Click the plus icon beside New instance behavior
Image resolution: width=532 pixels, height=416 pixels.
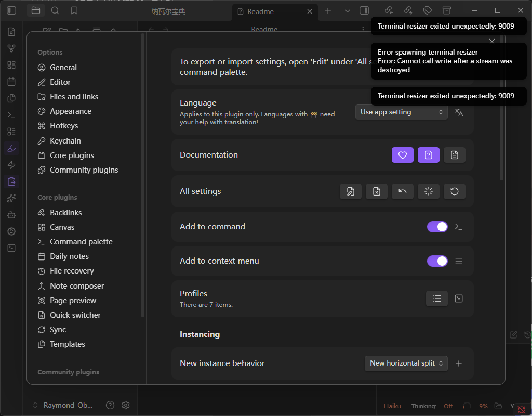tap(459, 363)
